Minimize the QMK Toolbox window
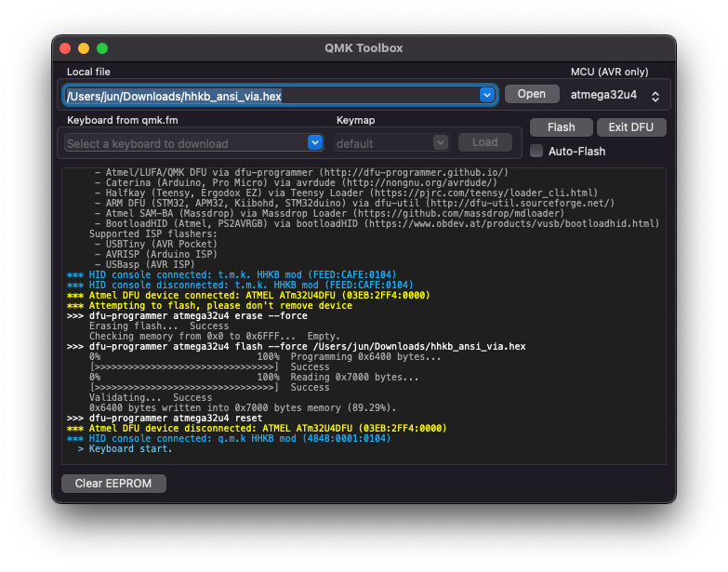The height and width of the screenshot is (572, 728). 84,48
